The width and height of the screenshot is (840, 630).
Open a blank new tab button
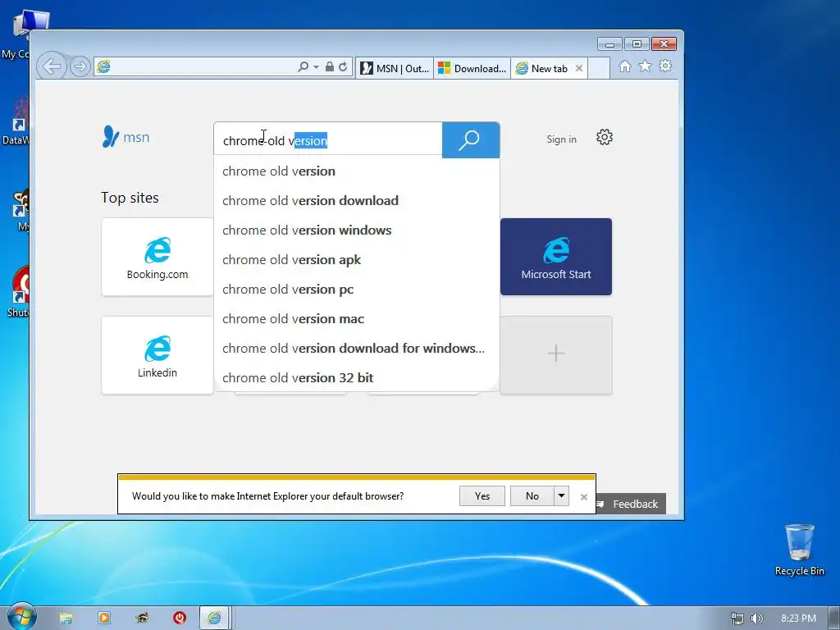pos(599,69)
